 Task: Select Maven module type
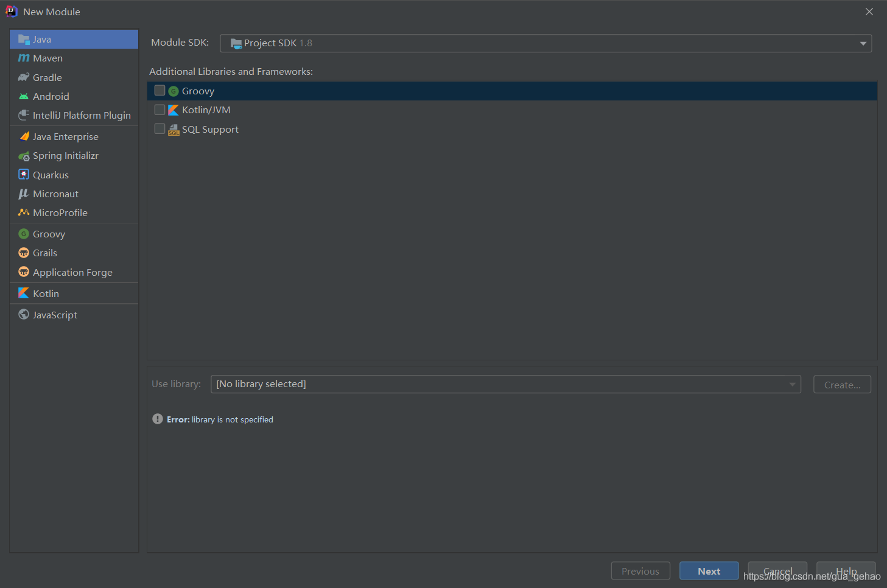click(x=74, y=58)
